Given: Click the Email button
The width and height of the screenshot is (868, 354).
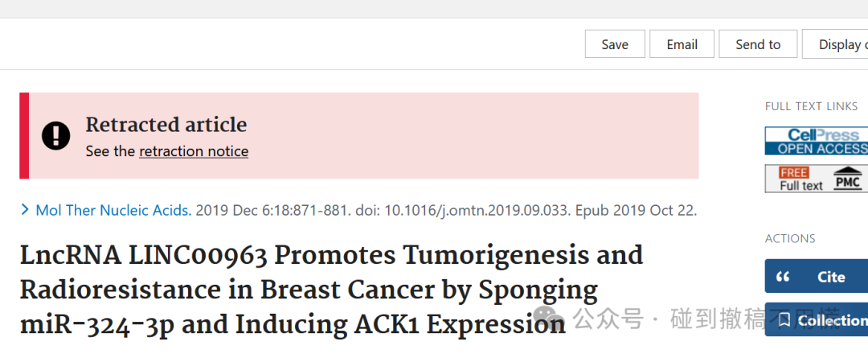Looking at the screenshot, I should click(682, 44).
